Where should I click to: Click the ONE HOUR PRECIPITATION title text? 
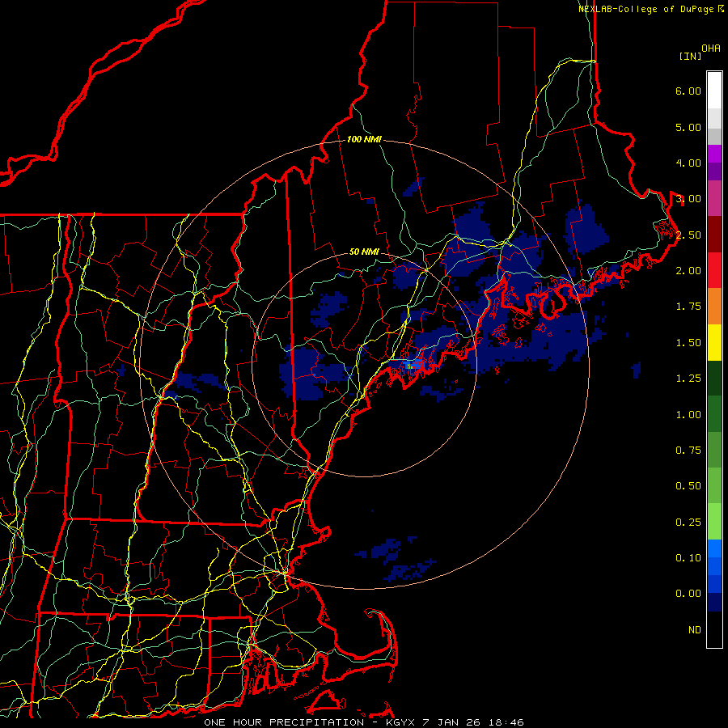(284, 722)
